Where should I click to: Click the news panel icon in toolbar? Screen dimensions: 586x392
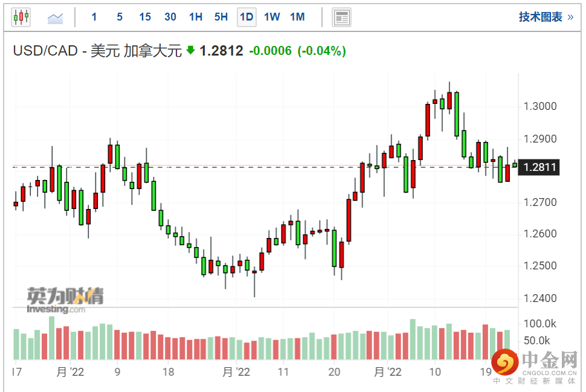(342, 17)
